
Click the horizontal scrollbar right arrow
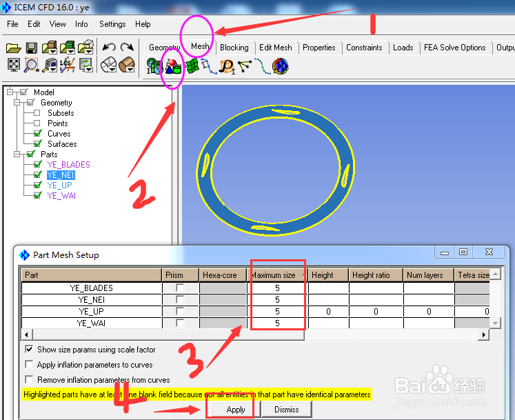click(x=483, y=335)
